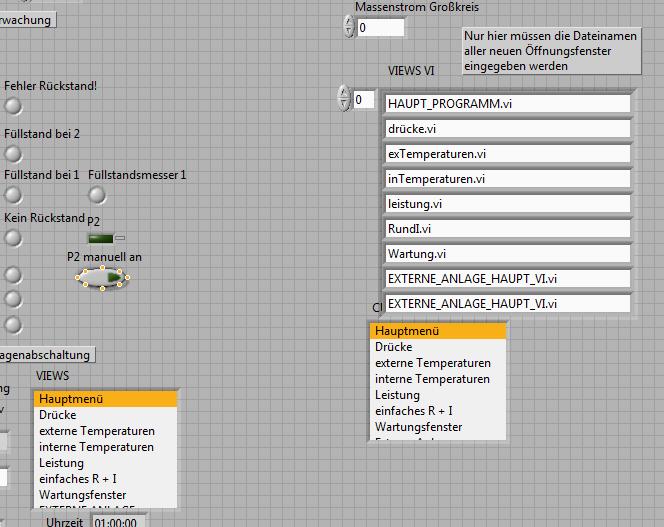664x527 pixels.
Task: Click the Uhrzeit time field 01:00:00
Action: coord(119,522)
